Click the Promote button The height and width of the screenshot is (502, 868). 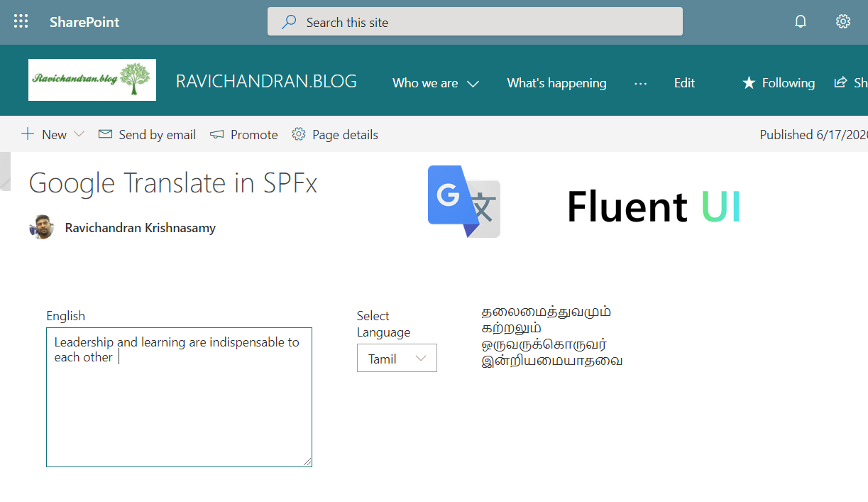coord(244,134)
